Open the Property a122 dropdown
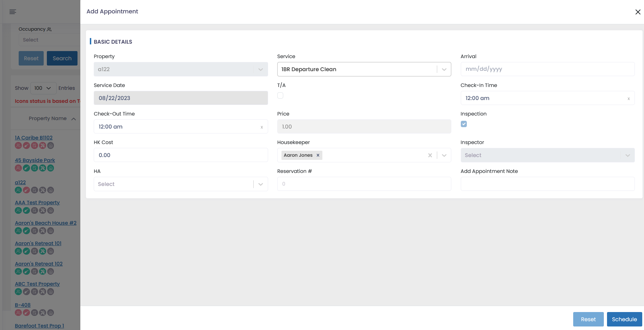Image resolution: width=644 pixels, height=330 pixels. (181, 69)
